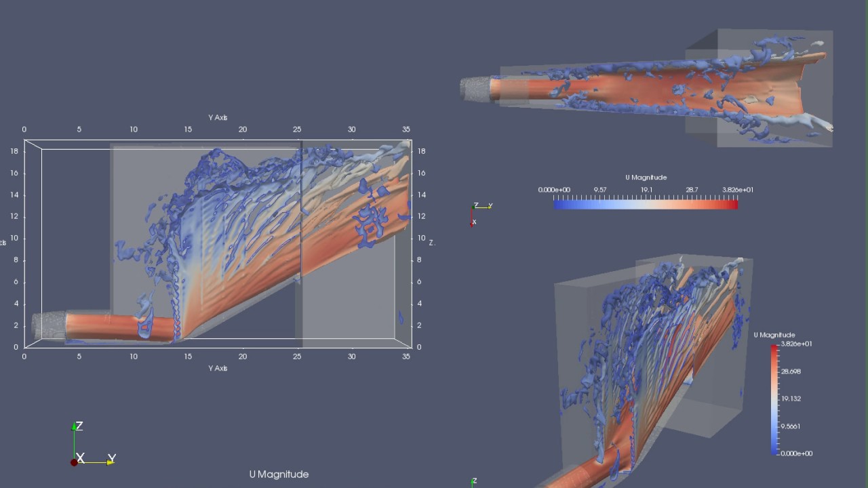
Task: Click the 0.000e+00 label on horizontal legend
Action: pos(555,190)
